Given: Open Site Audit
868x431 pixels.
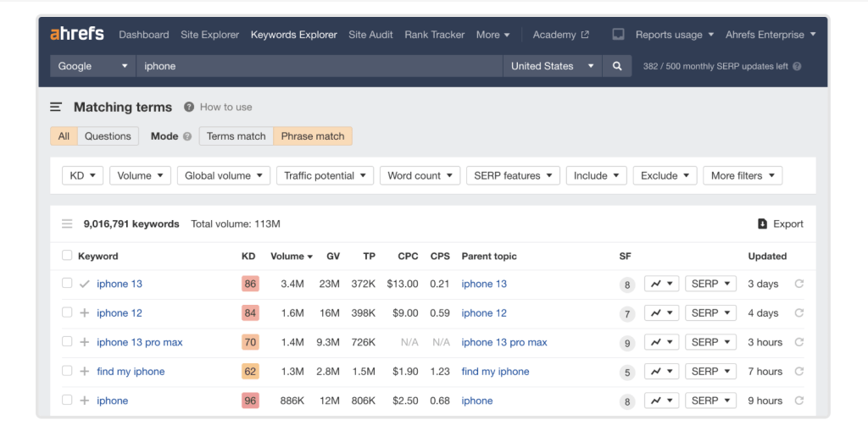Looking at the screenshot, I should pyautogui.click(x=371, y=35).
